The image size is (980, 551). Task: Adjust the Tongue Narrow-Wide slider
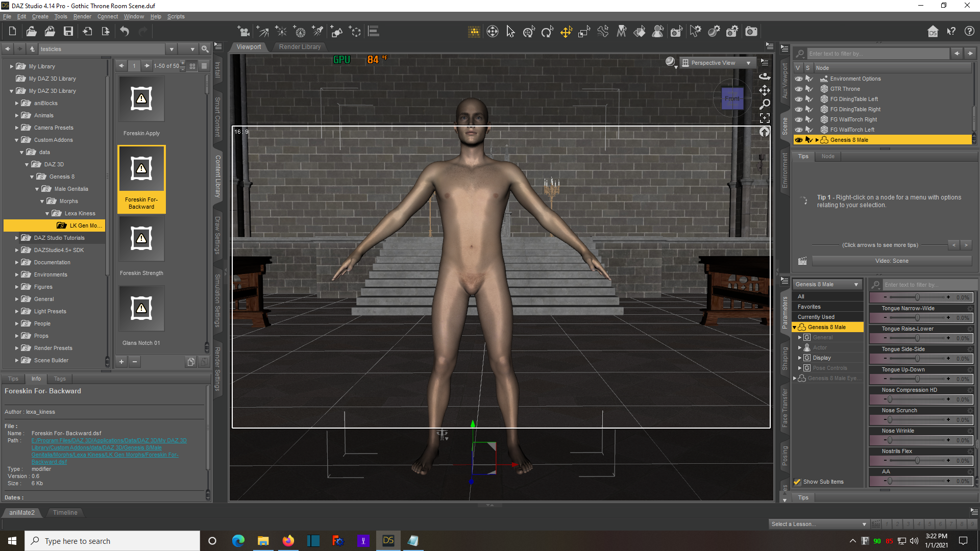(917, 318)
